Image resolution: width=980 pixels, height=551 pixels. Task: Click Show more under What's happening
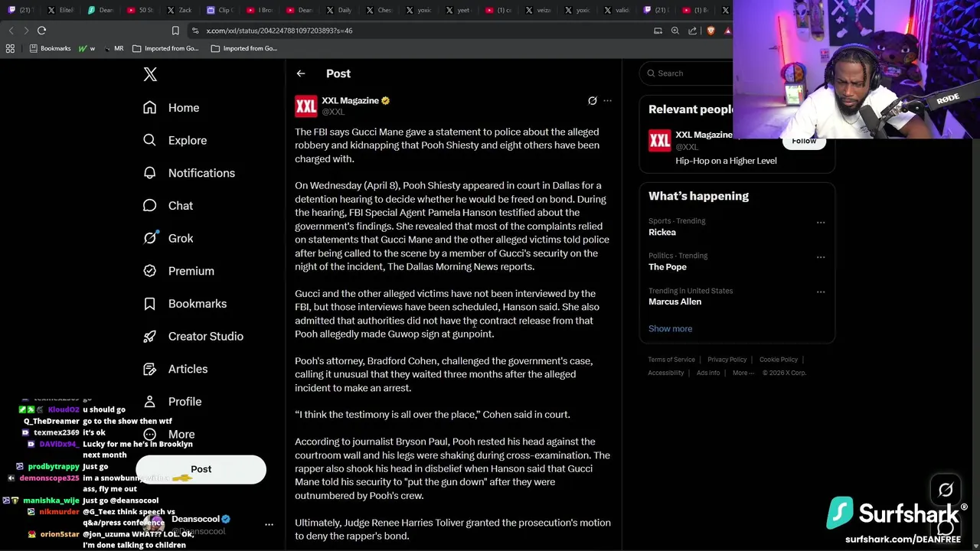point(670,329)
